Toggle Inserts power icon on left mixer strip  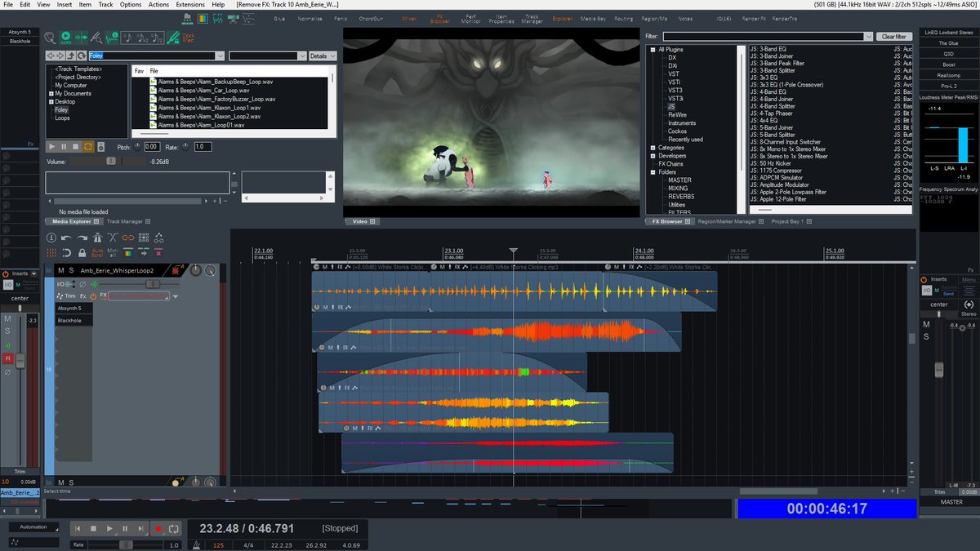(x=6, y=273)
